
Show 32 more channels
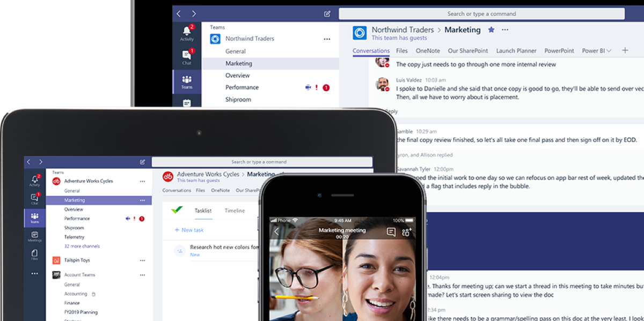coord(82,247)
